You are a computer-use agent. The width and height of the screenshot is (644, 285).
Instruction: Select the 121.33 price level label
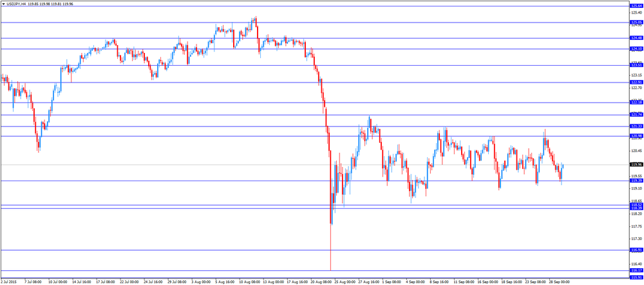tap(636, 126)
